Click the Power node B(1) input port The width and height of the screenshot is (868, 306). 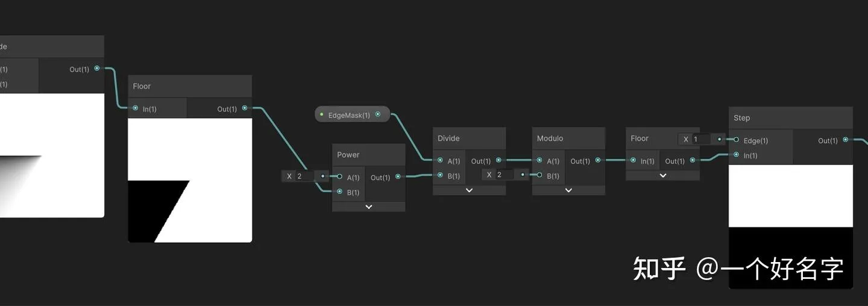point(339,192)
